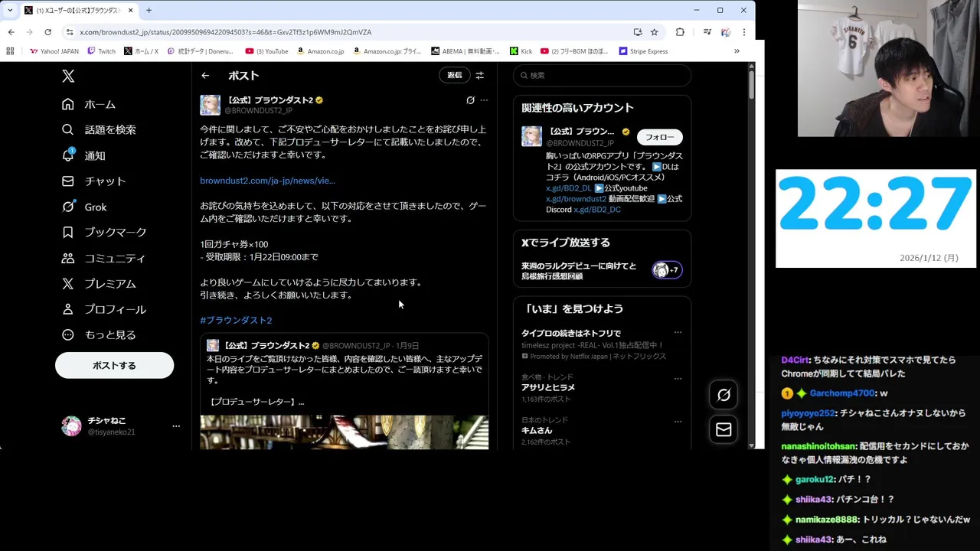980x551 pixels.
Task: Click the install app icon in the address bar
Action: tap(638, 32)
